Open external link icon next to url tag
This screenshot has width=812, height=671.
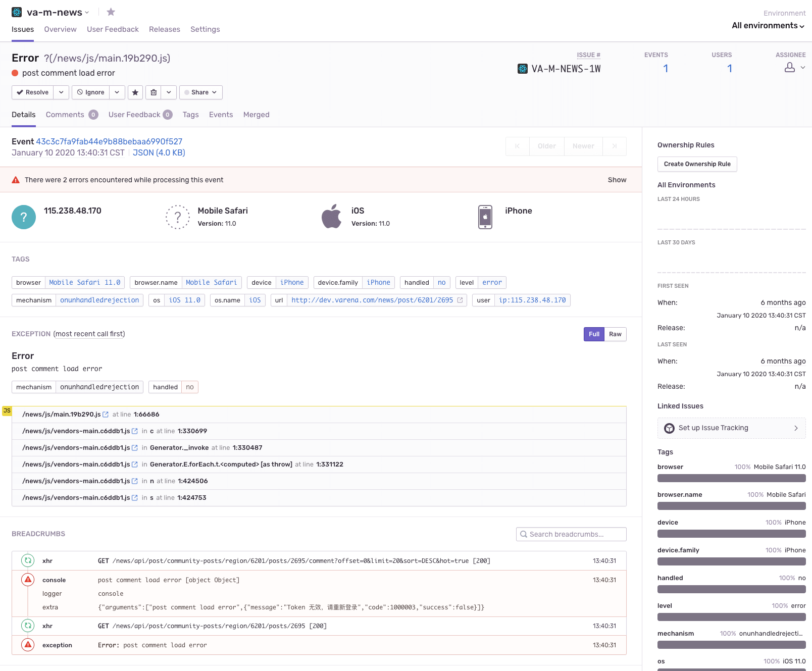(x=460, y=300)
